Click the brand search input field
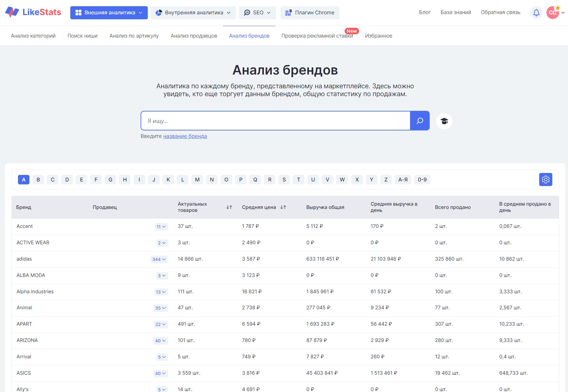Image resolution: width=568 pixels, height=392 pixels. [275, 121]
